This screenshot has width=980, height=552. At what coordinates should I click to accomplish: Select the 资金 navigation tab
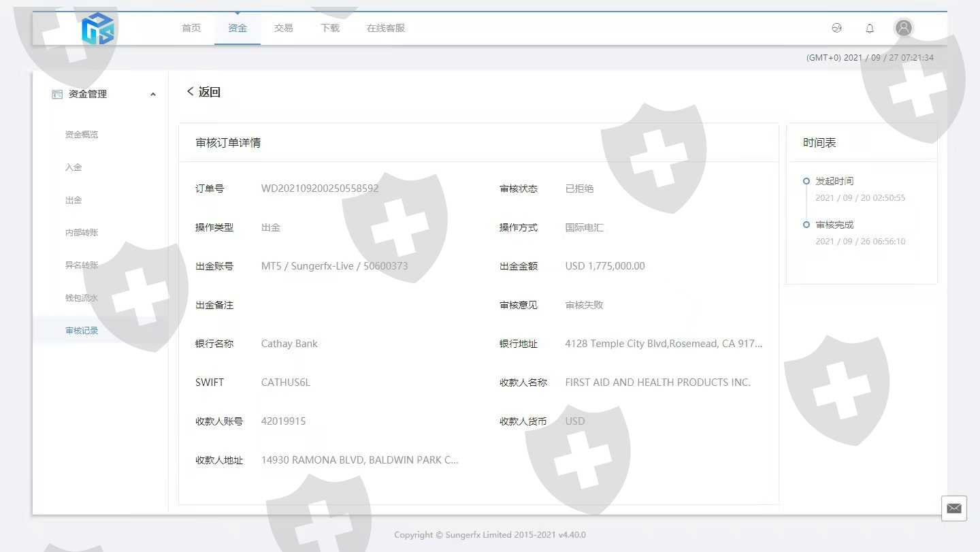pos(238,28)
